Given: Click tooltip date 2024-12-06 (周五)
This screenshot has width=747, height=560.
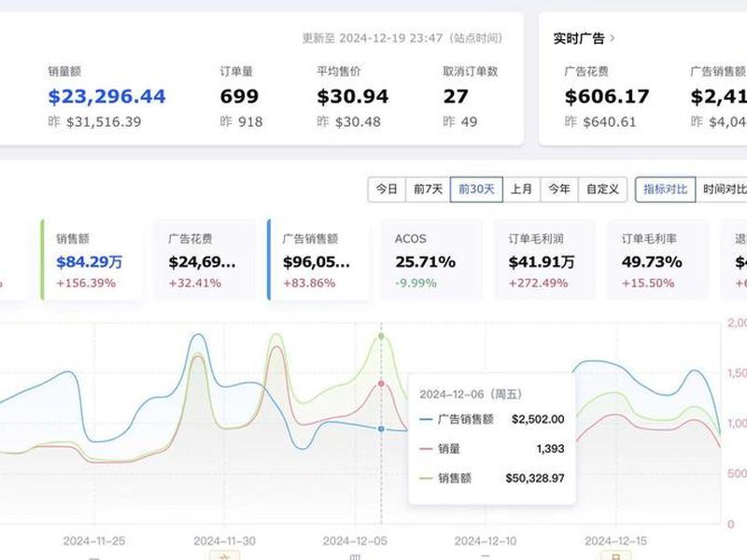Looking at the screenshot, I should (x=472, y=394).
